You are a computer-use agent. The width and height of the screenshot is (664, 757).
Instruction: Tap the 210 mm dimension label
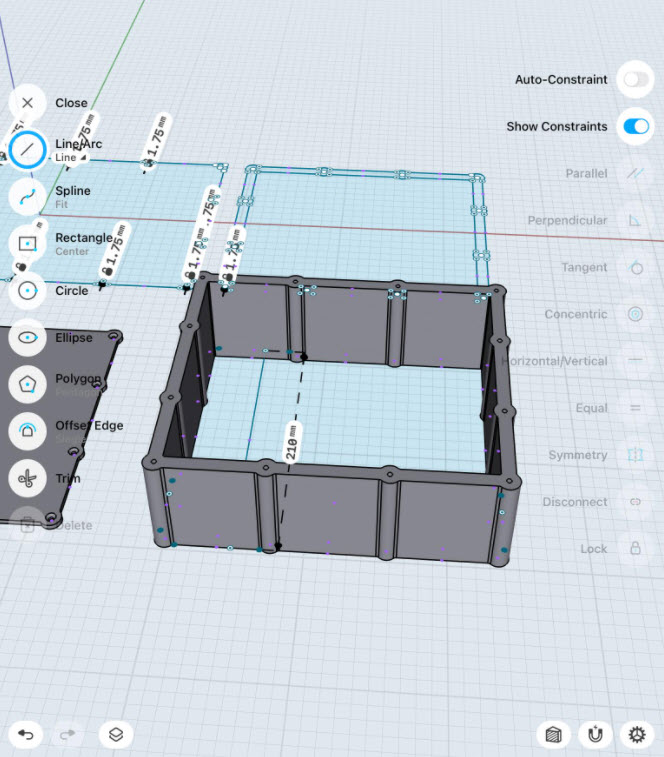tap(292, 441)
